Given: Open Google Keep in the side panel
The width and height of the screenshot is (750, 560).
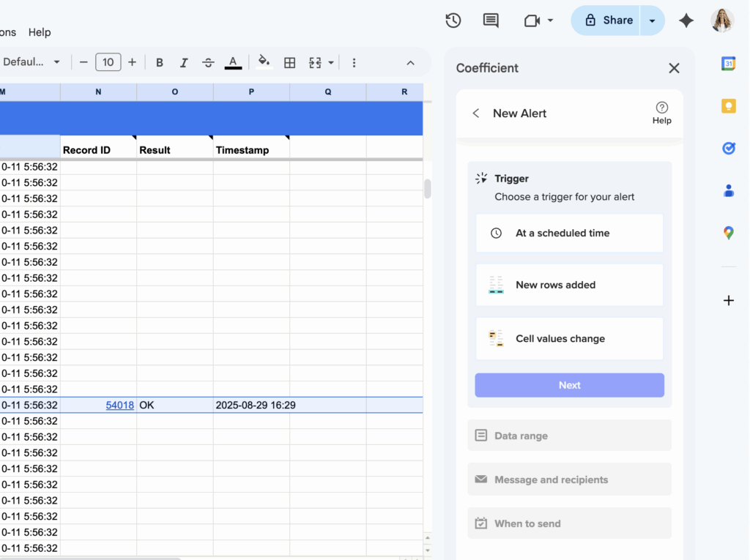Looking at the screenshot, I should tap(728, 105).
